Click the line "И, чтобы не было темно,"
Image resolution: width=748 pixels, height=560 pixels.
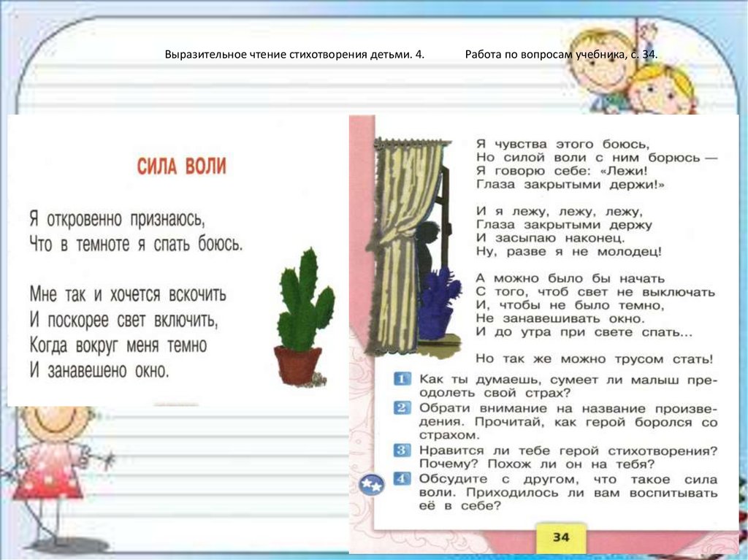point(570,305)
